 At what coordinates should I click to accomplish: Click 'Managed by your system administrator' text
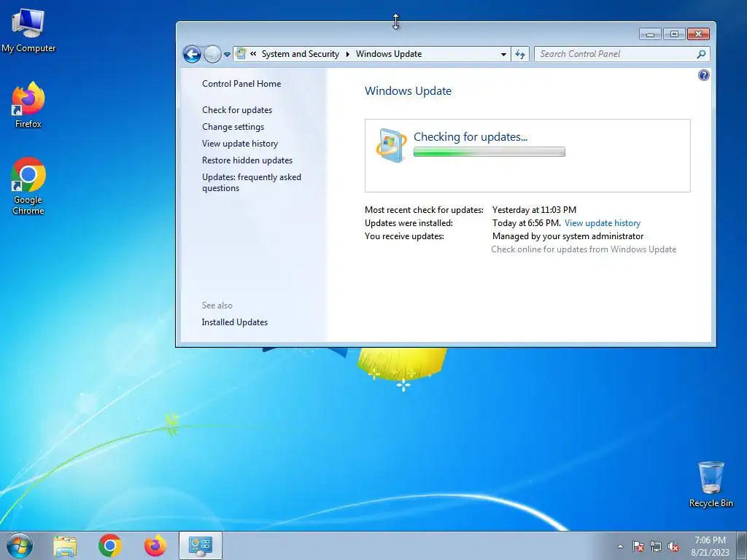[568, 236]
